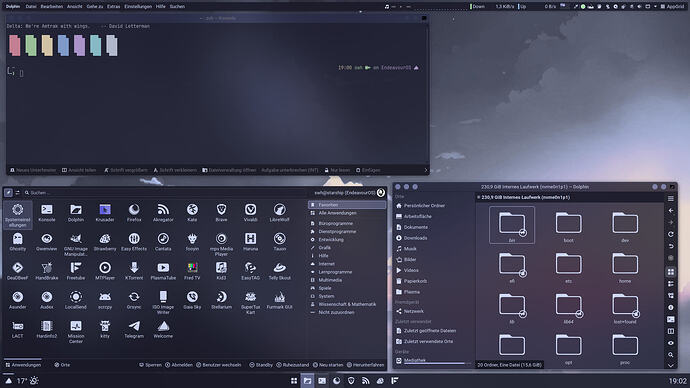This screenshot has width=690, height=388.
Task: Click the Standby button
Action: 261,365
